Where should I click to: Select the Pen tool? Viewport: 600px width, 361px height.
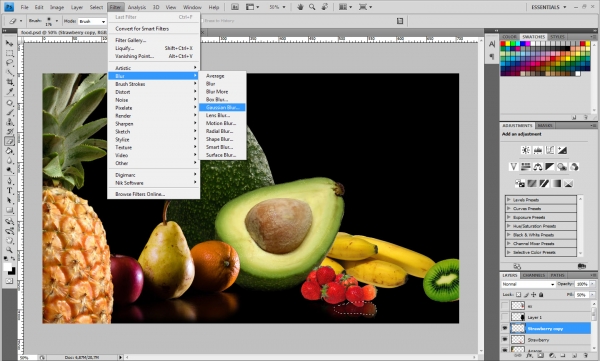(x=9, y=181)
